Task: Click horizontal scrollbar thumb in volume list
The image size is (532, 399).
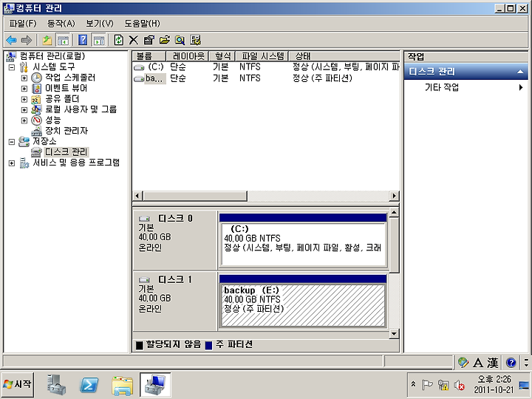Action: 195,196
